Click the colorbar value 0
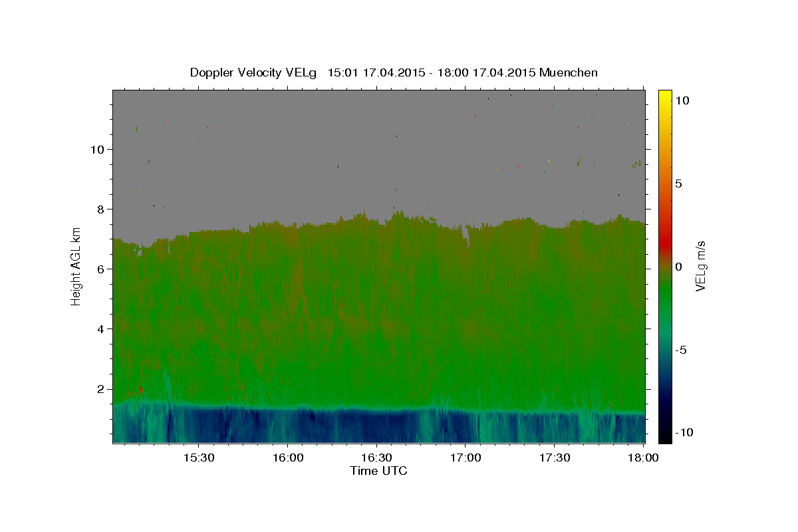 tap(678, 267)
